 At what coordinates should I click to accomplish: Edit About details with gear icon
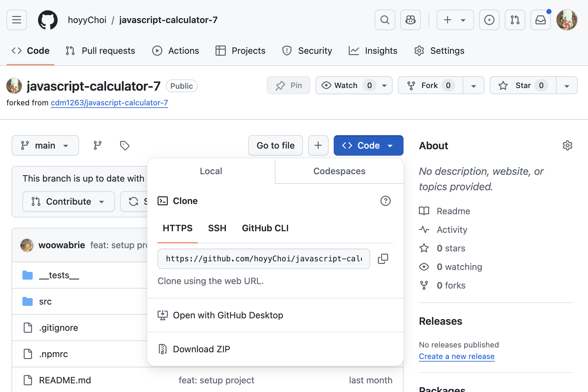click(x=568, y=145)
